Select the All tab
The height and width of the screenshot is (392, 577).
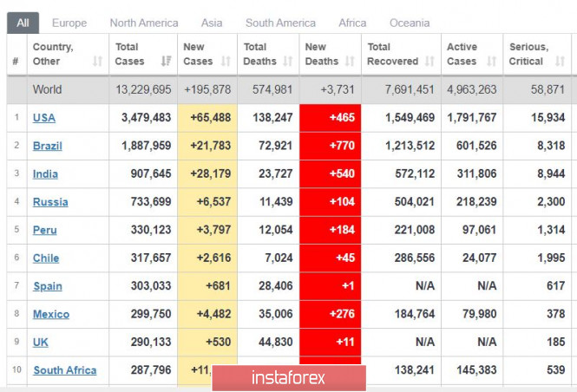pyautogui.click(x=23, y=23)
